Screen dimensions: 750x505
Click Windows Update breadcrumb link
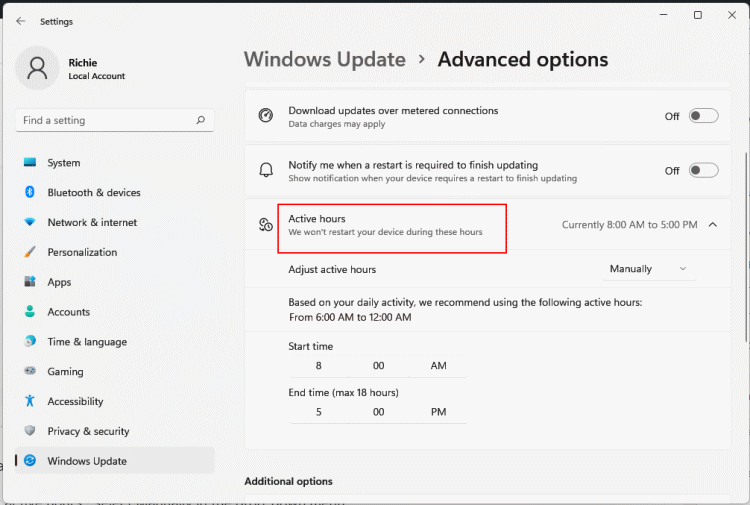pos(325,59)
